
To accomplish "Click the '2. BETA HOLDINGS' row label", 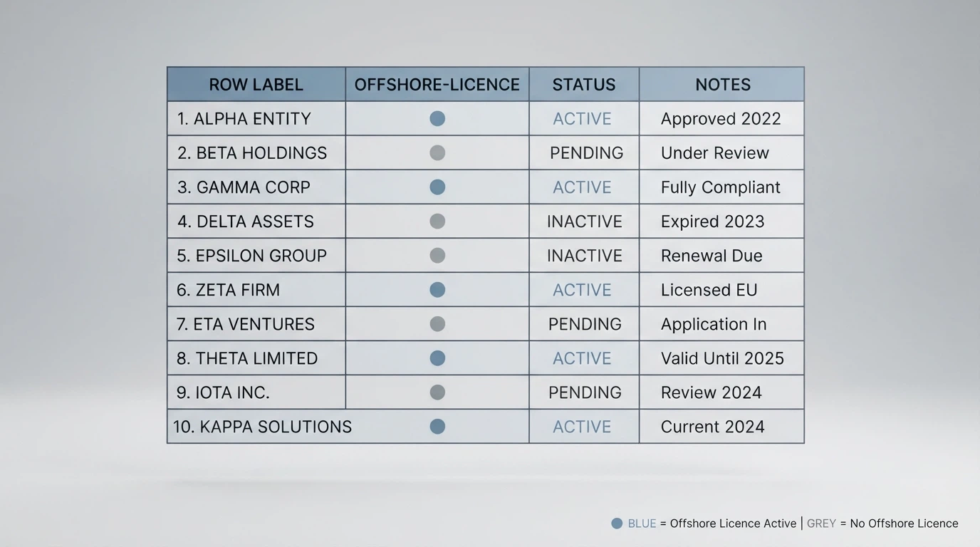I will point(252,153).
